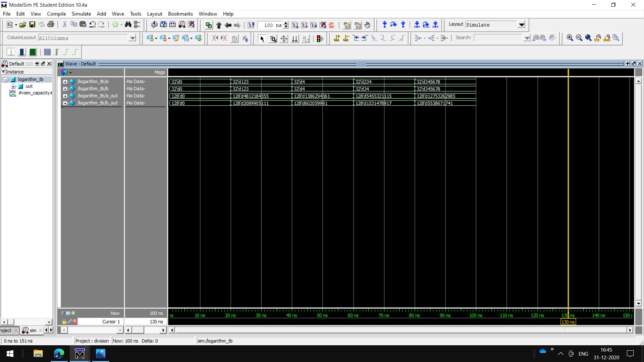Switch to Select Mode arrow tool
This screenshot has width=644, height=362.
[x=262, y=39]
